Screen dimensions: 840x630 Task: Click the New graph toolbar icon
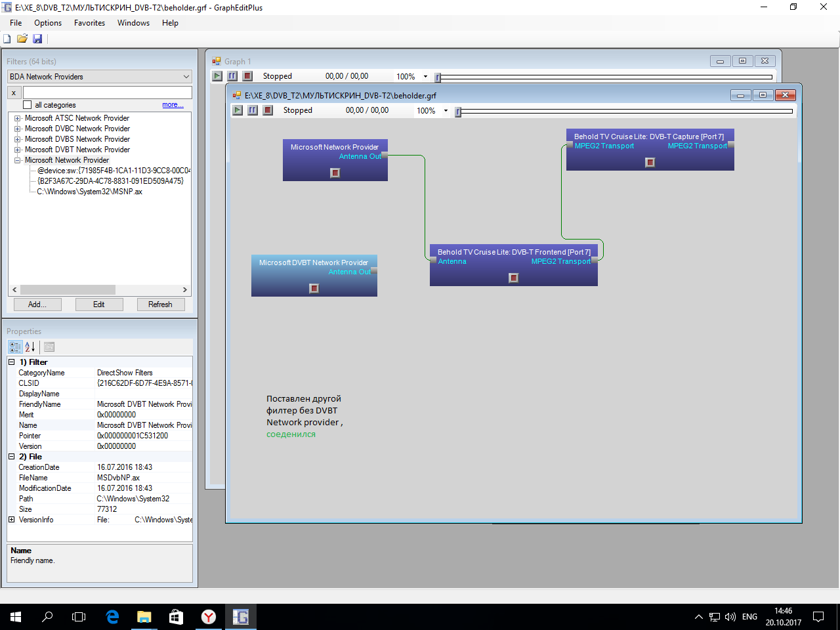tap(7, 39)
